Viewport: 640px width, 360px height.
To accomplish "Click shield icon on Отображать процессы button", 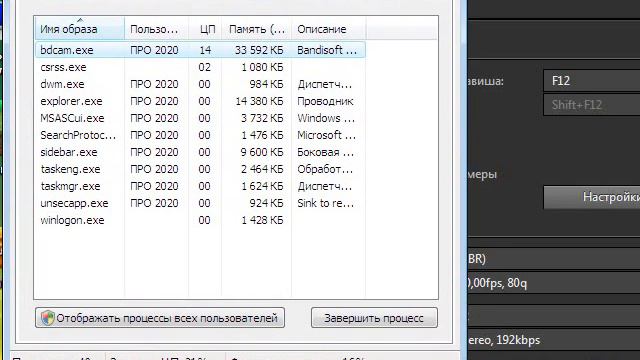I will click(48, 318).
